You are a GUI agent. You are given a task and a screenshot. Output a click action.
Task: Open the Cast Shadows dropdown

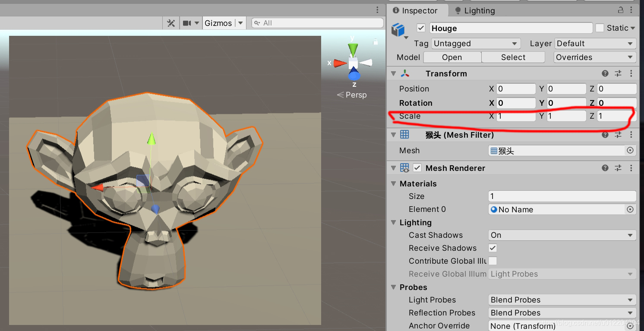coord(562,235)
